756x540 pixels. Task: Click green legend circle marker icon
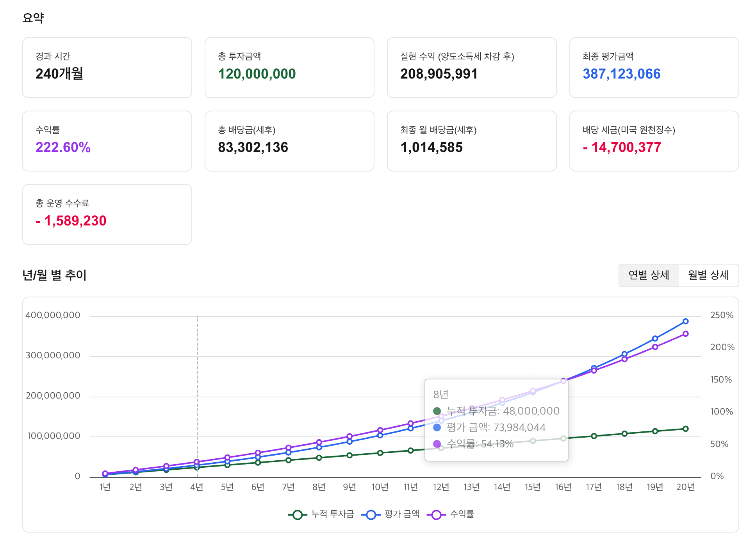click(x=298, y=515)
